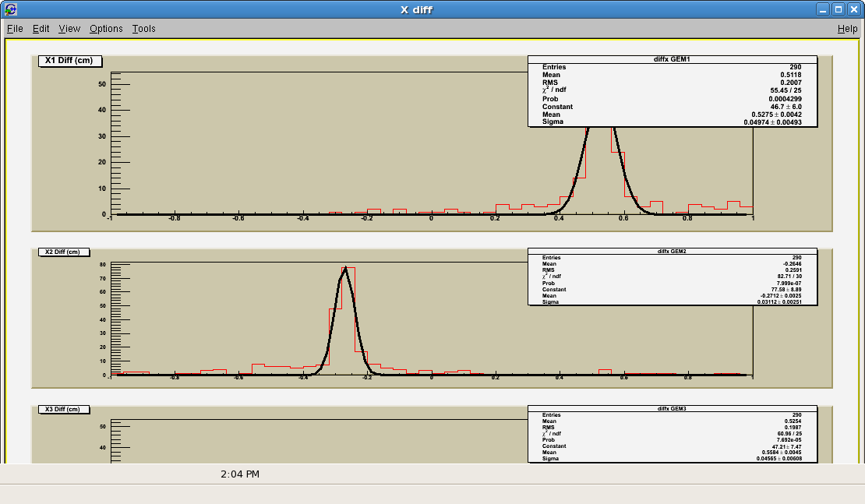The width and height of the screenshot is (865, 504).
Task: Click the Gaussian fit peak in X2 plot
Action: 345,269
